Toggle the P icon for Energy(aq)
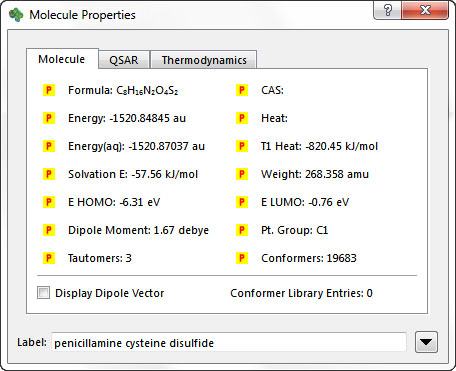Image resolution: width=456 pixels, height=371 pixels. tap(49, 146)
